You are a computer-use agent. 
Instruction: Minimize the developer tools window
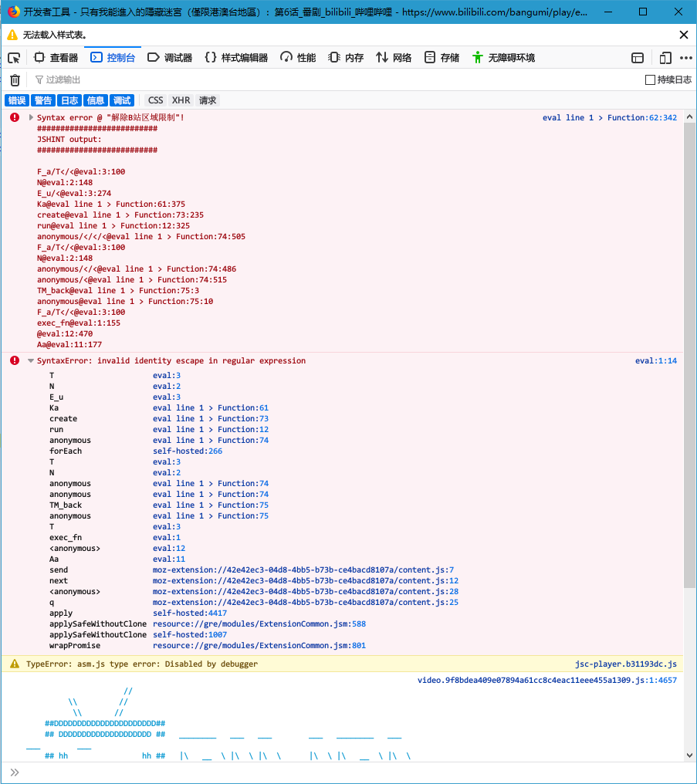[608, 12]
